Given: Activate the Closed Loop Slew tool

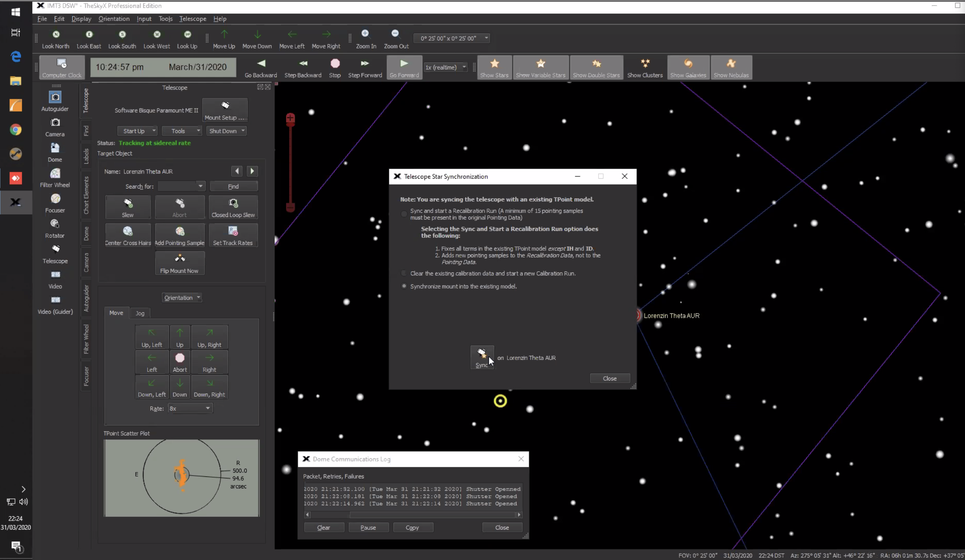Looking at the screenshot, I should 233,207.
